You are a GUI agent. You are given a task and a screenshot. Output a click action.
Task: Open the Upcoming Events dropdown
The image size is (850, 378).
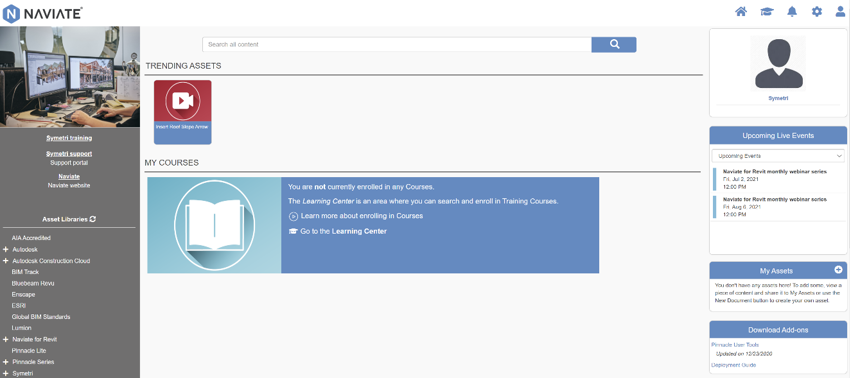click(x=778, y=156)
